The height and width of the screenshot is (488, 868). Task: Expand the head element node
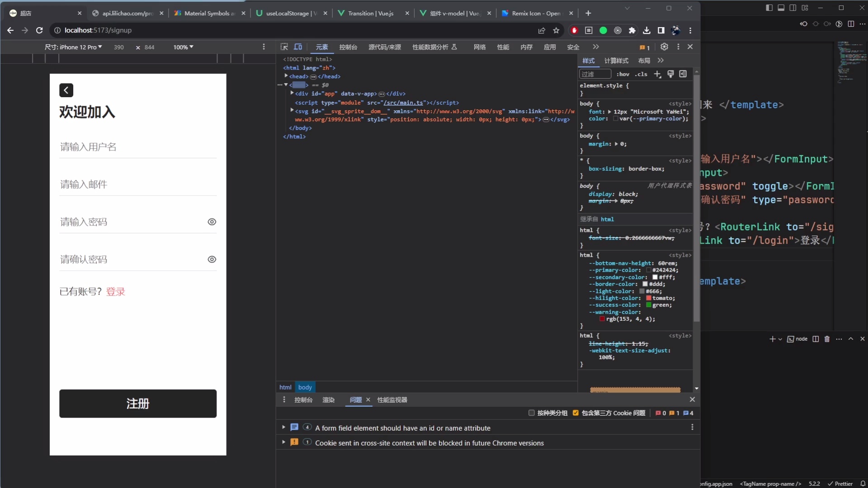point(286,76)
